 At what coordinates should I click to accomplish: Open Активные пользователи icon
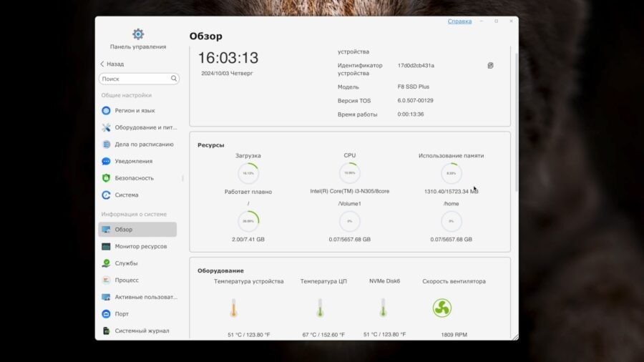(106, 297)
